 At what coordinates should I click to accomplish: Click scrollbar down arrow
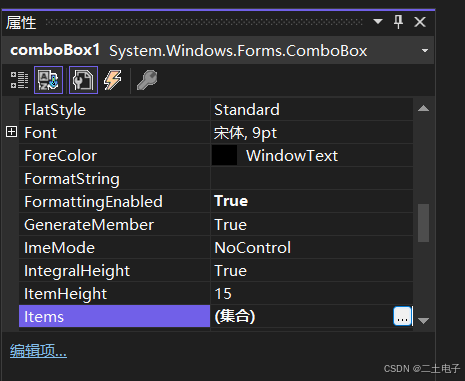point(423,321)
